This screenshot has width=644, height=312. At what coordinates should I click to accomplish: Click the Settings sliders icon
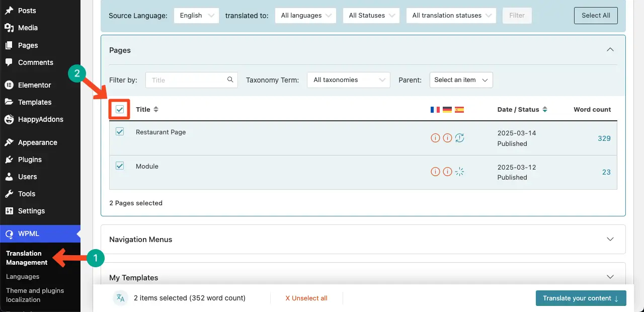tap(9, 211)
